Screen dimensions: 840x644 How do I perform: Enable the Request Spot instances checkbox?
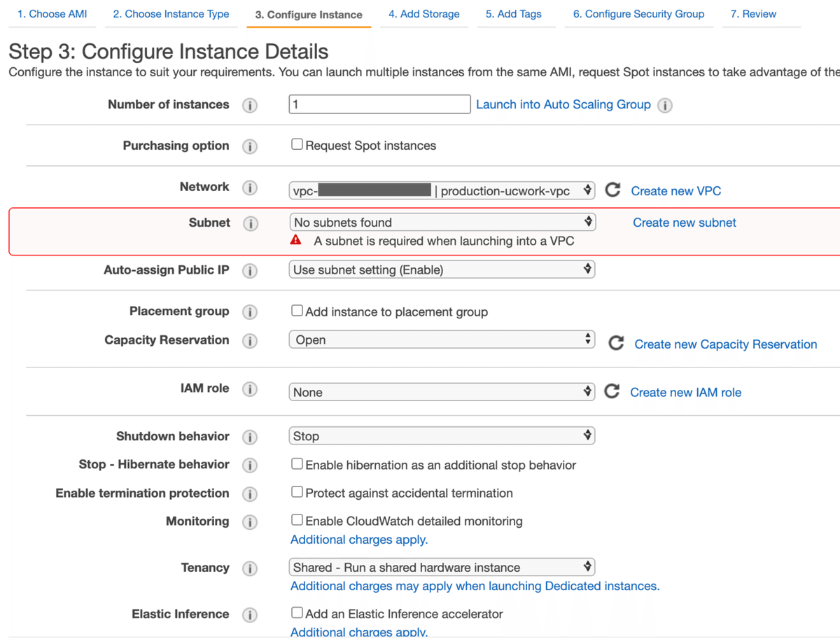coord(297,145)
